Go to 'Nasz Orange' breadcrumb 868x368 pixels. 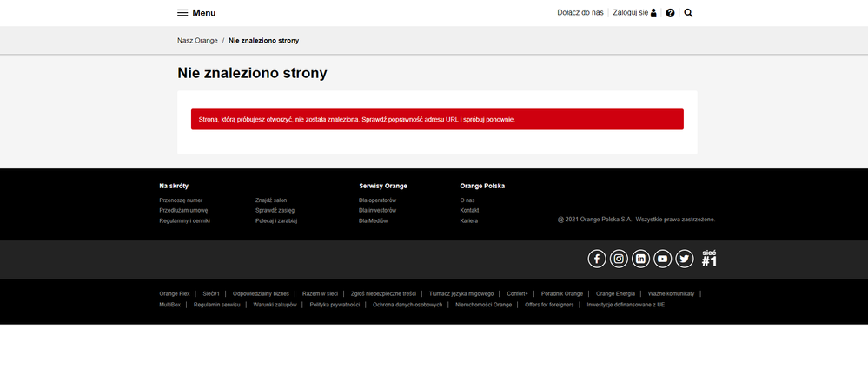(197, 41)
